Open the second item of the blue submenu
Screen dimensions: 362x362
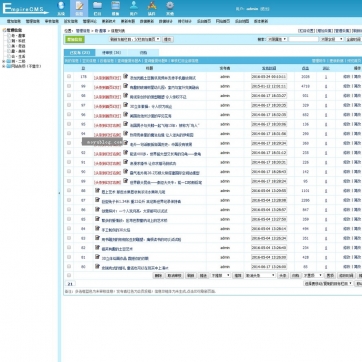89,61
